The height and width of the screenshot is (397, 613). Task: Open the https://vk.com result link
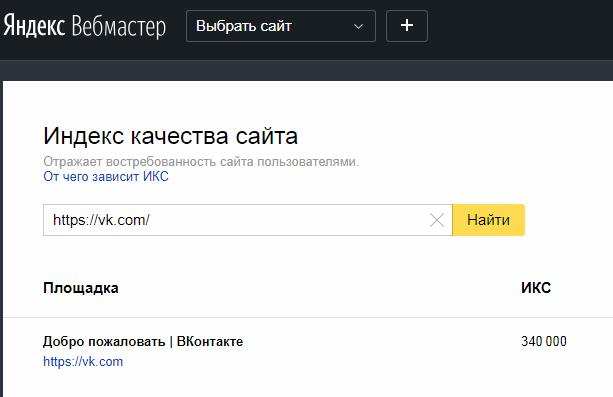(83, 361)
